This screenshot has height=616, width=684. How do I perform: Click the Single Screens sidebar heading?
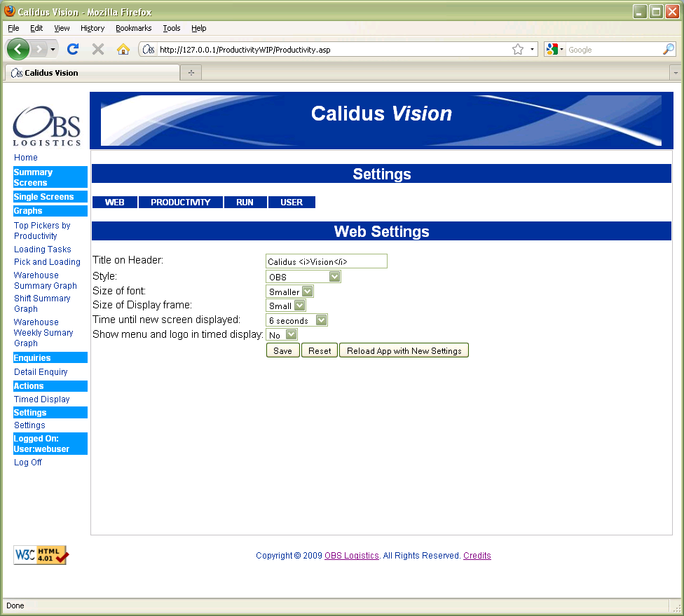point(50,197)
